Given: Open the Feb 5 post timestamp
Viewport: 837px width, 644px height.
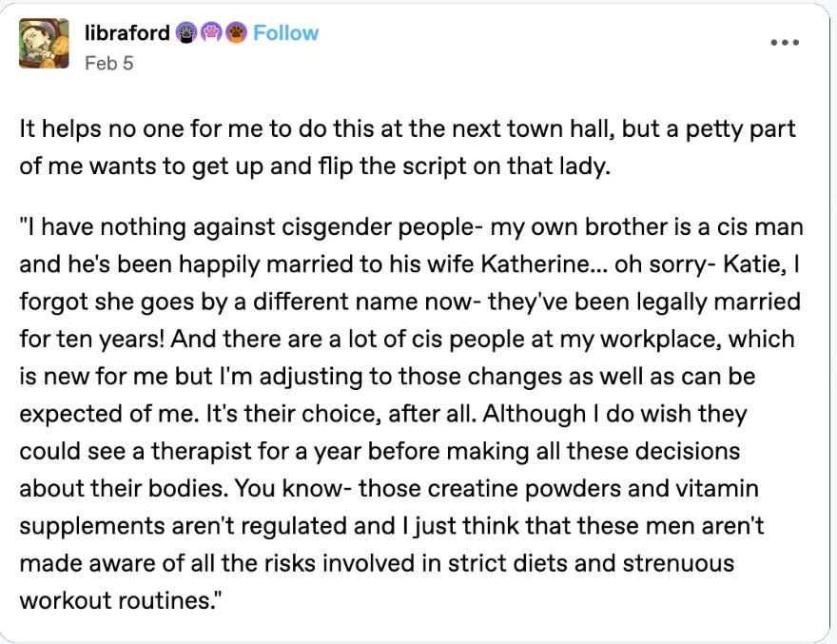Looking at the screenshot, I should point(108,63).
